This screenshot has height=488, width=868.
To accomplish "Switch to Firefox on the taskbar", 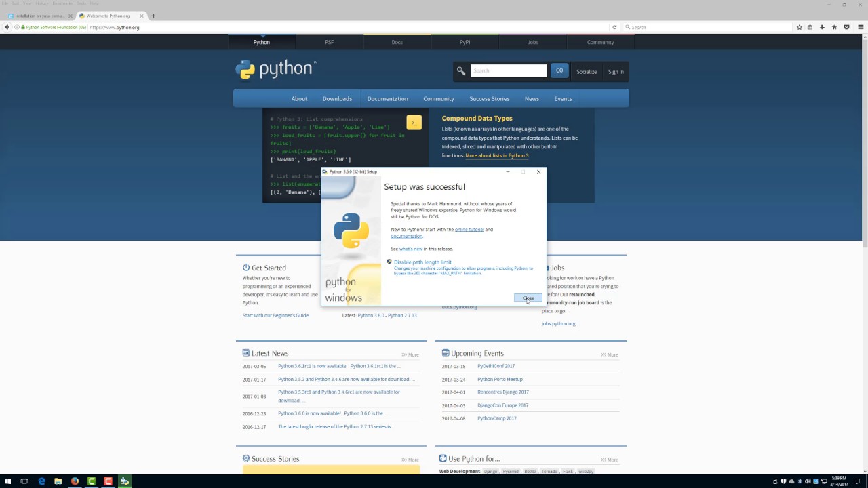I will point(75,481).
